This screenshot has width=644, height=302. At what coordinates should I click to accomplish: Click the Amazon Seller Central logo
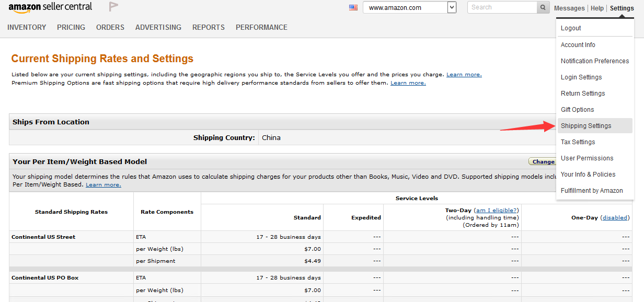50,7
